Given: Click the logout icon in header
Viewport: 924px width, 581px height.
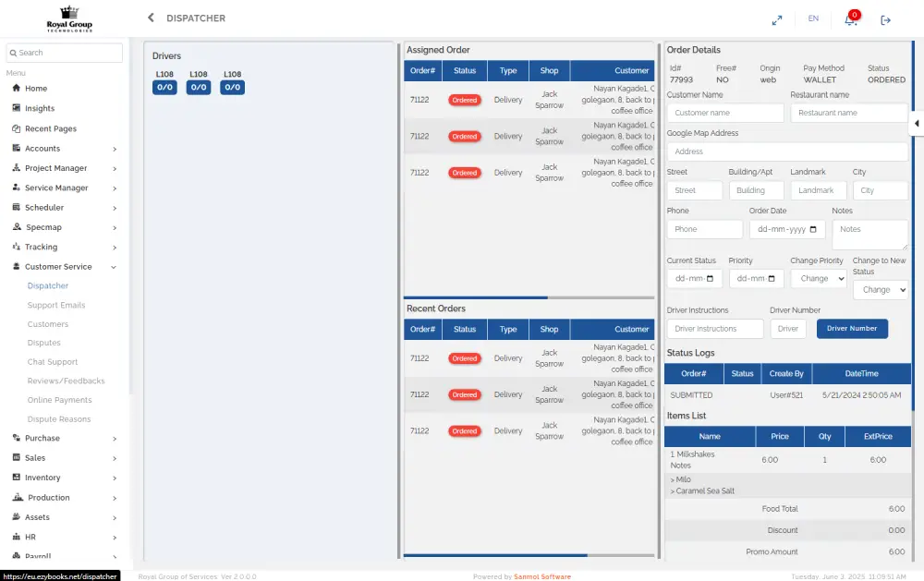Looking at the screenshot, I should tap(885, 19).
